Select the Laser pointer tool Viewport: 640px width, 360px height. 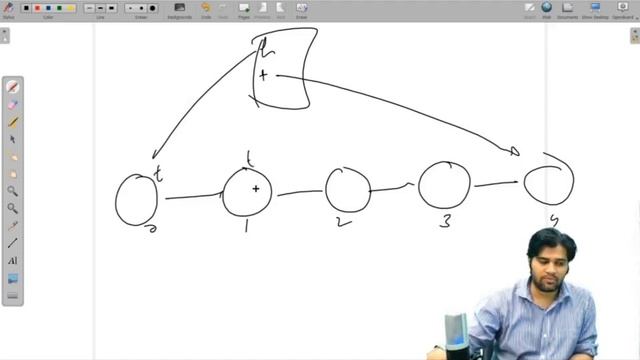[x=13, y=226]
